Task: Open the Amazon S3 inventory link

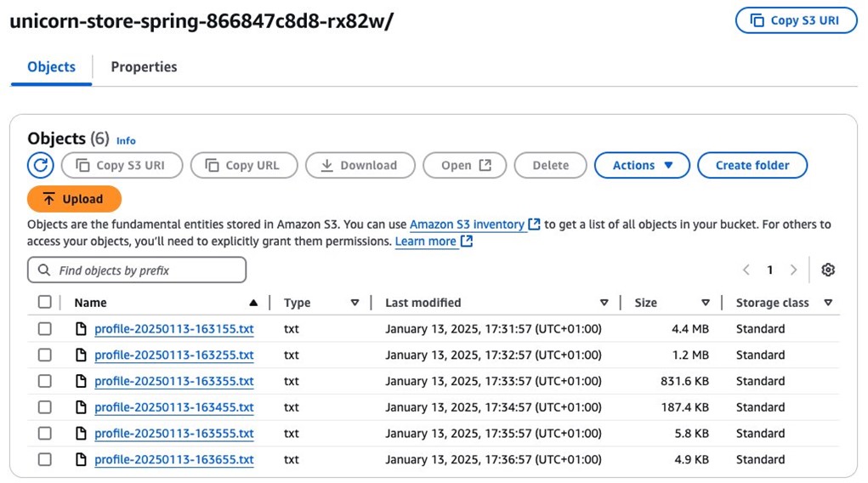Action: [467, 224]
